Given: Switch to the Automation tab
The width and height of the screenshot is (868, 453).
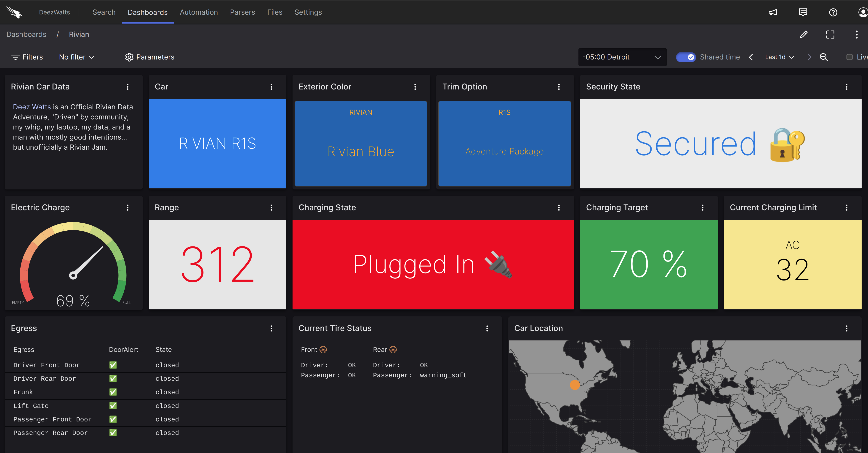Looking at the screenshot, I should [198, 13].
